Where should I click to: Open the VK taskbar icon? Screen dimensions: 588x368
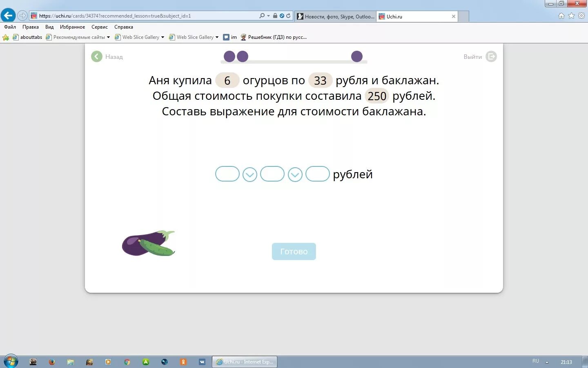202,362
